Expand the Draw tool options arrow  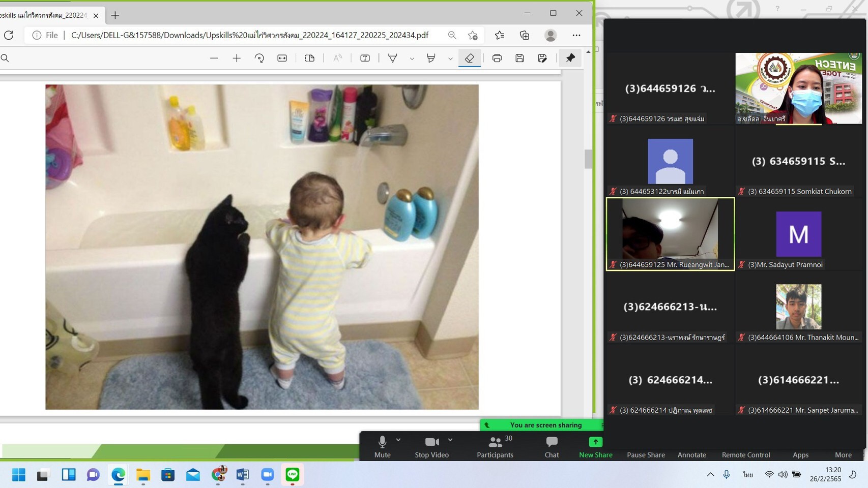(x=412, y=58)
